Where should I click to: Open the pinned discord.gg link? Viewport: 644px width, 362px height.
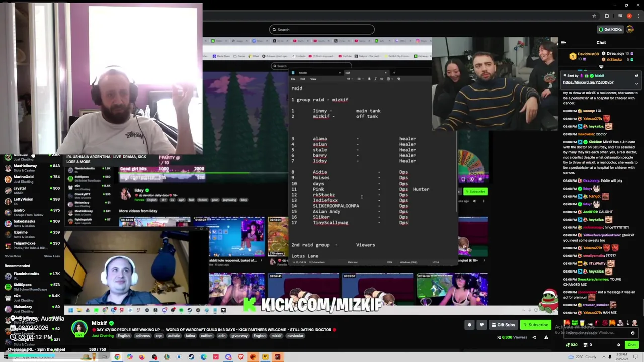click(x=588, y=82)
